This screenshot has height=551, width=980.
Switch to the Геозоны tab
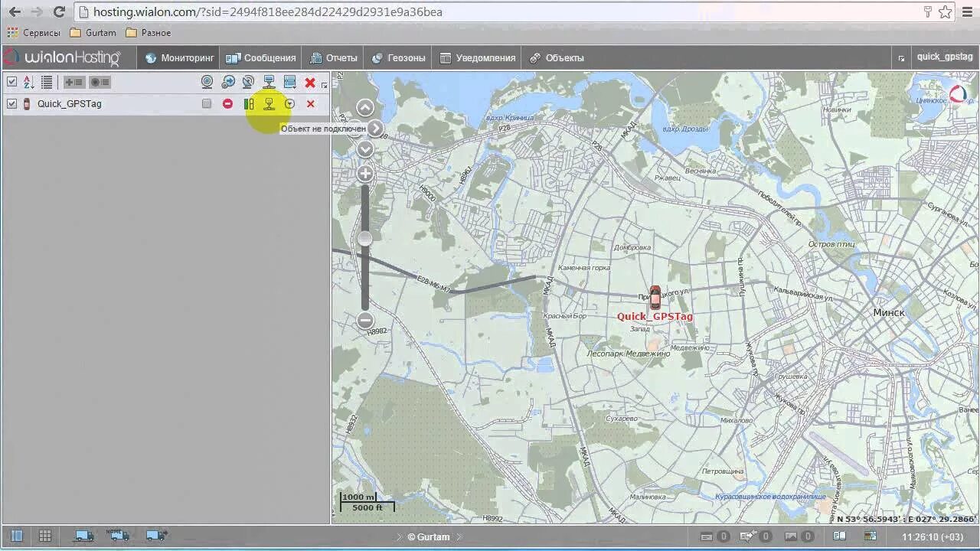coord(398,57)
